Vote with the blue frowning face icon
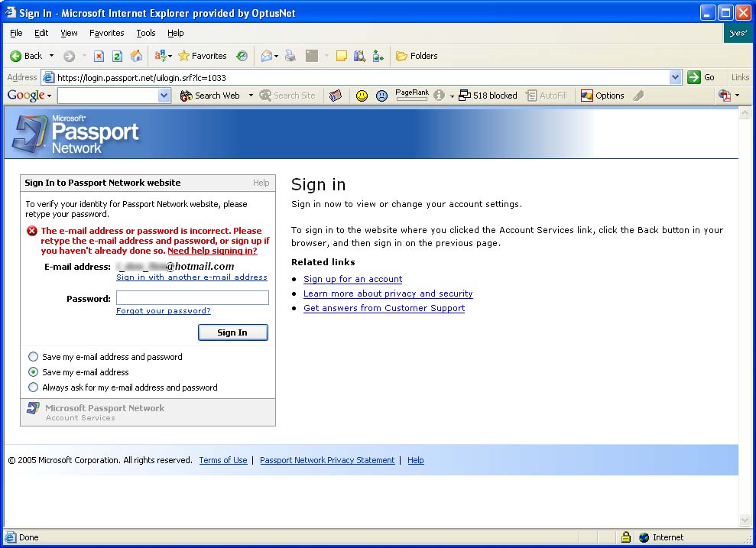Viewport: 756px width, 548px height. [x=381, y=96]
